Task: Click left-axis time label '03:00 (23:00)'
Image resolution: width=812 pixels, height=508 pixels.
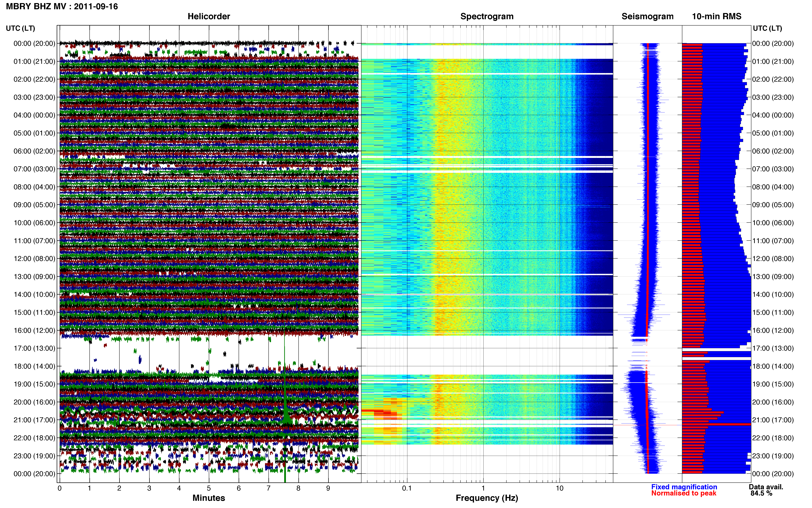Action: 34,97
